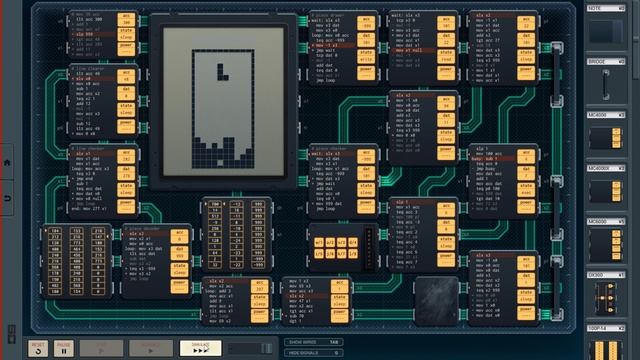
Task: Click the home icon on left tab
Action: 7,162
